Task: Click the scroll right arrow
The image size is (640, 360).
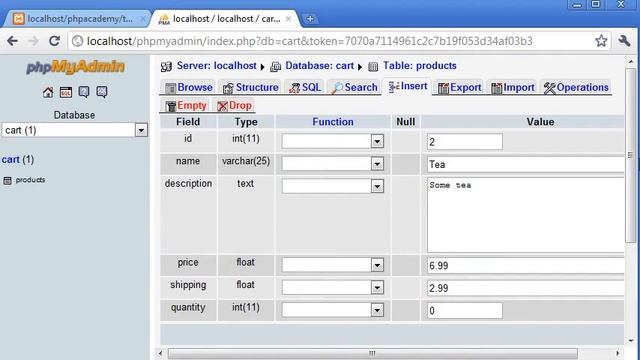Action: [x=618, y=353]
